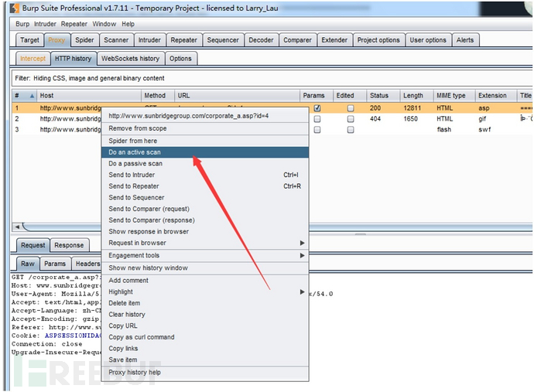Switch to the Comparer tab
Viewport: 534px width, 392px height.
coord(298,40)
